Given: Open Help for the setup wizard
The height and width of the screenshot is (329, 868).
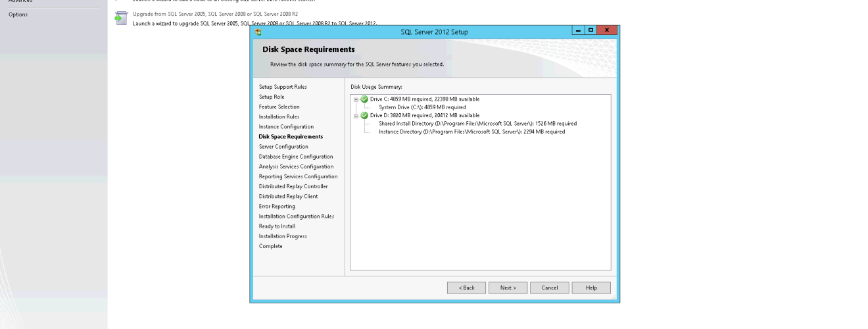Looking at the screenshot, I should [x=591, y=288].
